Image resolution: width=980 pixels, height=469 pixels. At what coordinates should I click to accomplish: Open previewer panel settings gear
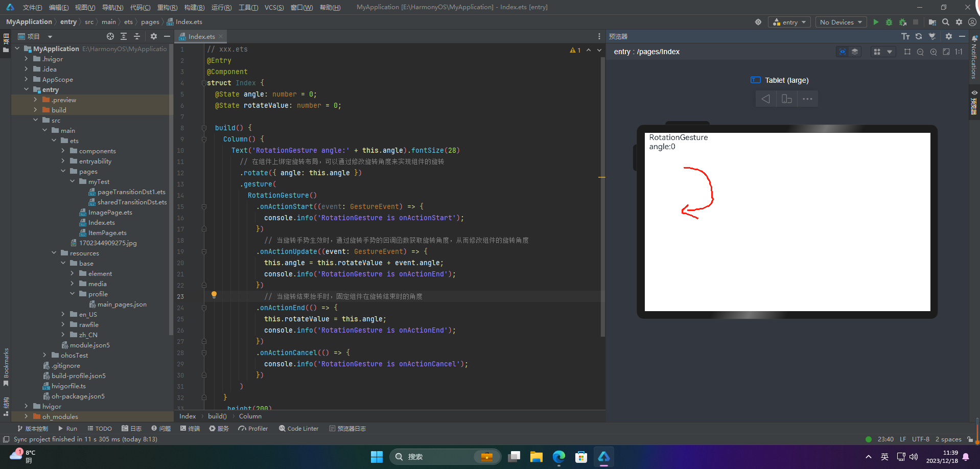(949, 36)
